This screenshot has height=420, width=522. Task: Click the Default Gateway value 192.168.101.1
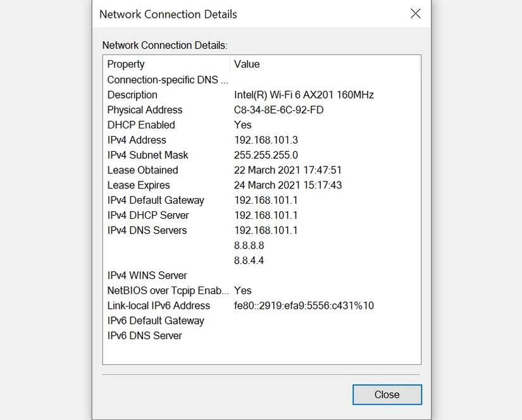(x=266, y=201)
